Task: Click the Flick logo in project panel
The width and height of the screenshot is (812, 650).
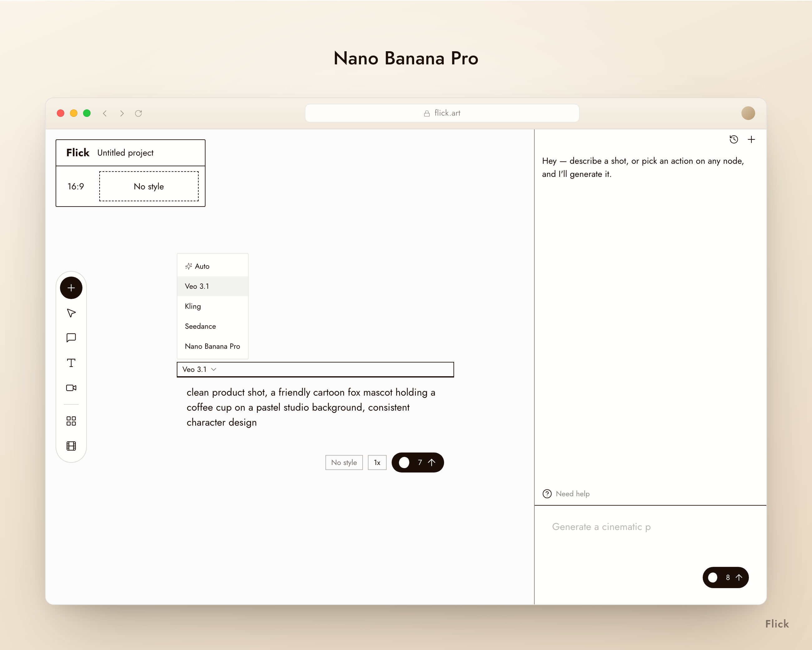Action: (x=77, y=152)
